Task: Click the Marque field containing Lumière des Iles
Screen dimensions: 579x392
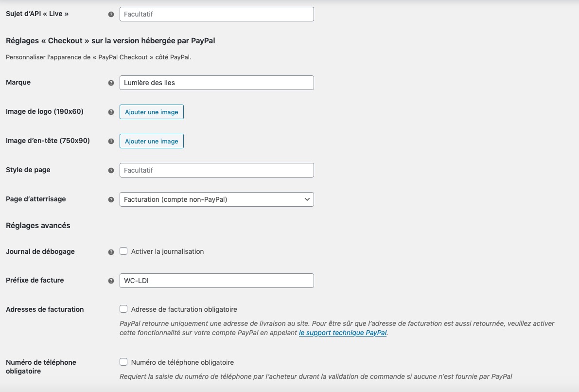Action: click(x=217, y=83)
